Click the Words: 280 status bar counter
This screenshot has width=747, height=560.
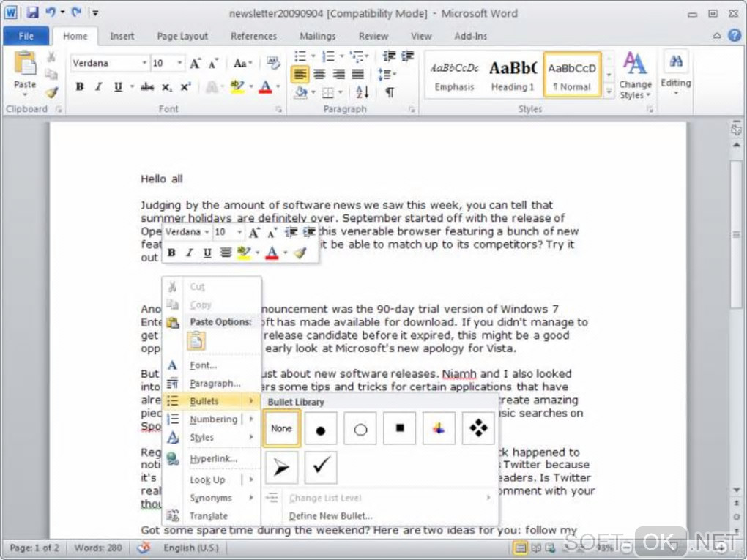coord(97,548)
